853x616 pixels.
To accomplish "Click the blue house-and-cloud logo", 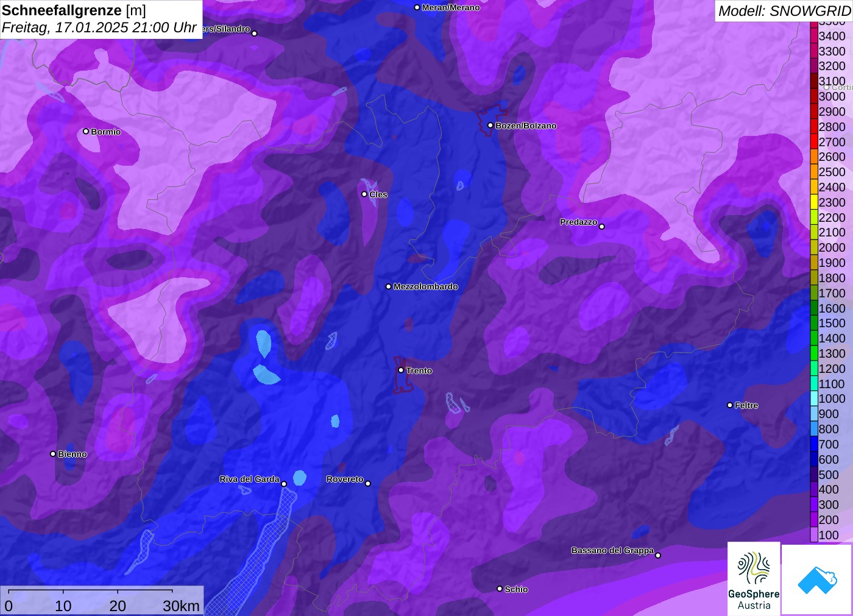I will 817,579.
